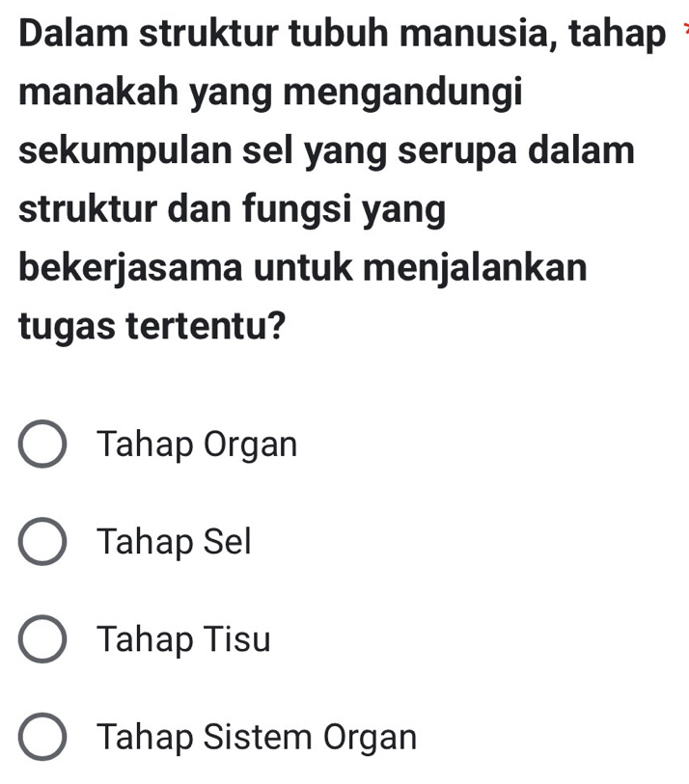Screen dimensions: 689x784
Task: Choose the Tahap Sel radio button
Action: point(43,543)
